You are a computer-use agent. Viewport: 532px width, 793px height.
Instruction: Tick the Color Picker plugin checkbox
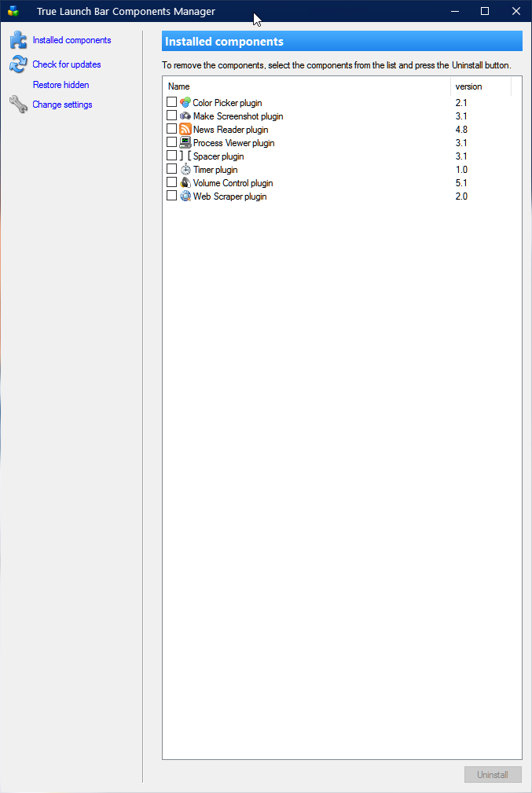172,103
